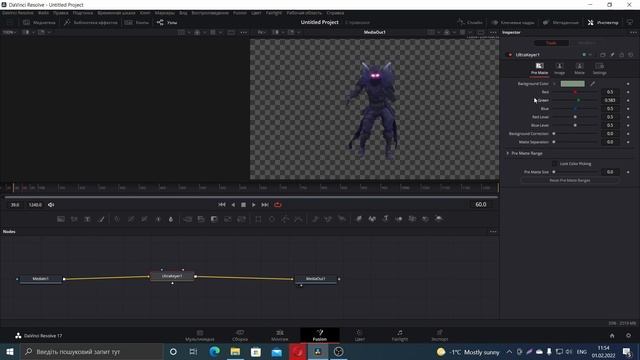Open project settings gear at bottom right
This screenshot has width=640, height=360.
pos(629,336)
